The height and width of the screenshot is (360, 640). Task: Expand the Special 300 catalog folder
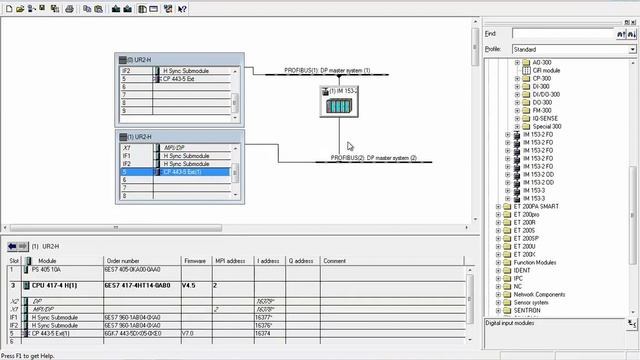coord(517,127)
